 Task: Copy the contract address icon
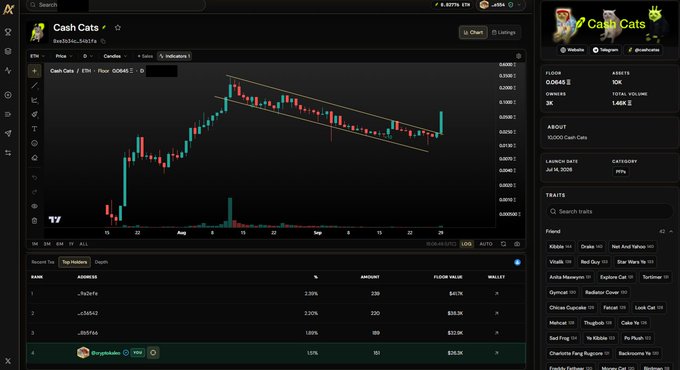point(103,41)
